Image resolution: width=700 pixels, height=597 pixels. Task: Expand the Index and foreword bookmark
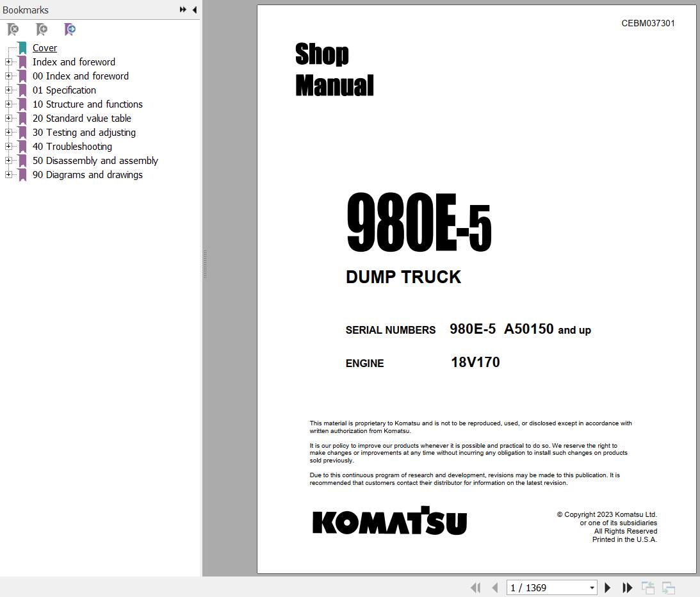[8, 61]
